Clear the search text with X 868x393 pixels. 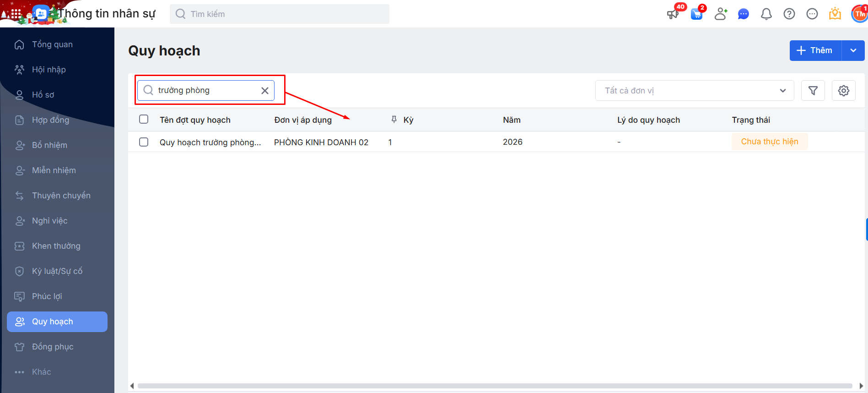265,91
